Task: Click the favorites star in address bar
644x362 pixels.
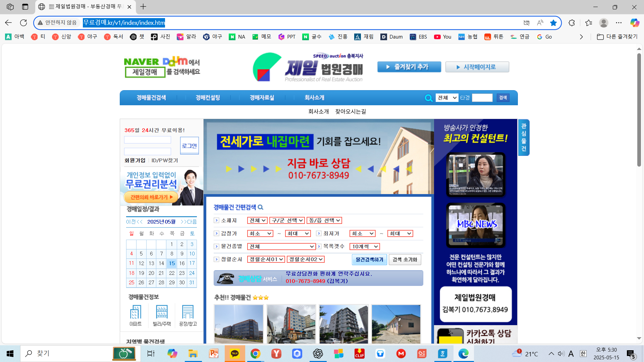Action: tap(553, 23)
